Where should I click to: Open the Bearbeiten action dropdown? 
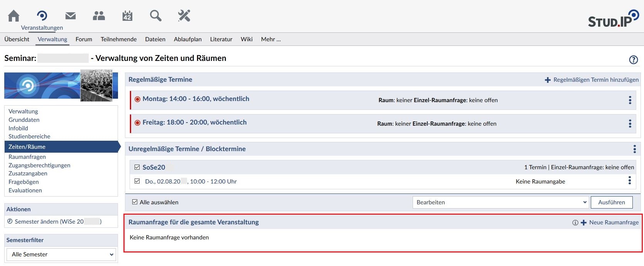click(x=501, y=202)
